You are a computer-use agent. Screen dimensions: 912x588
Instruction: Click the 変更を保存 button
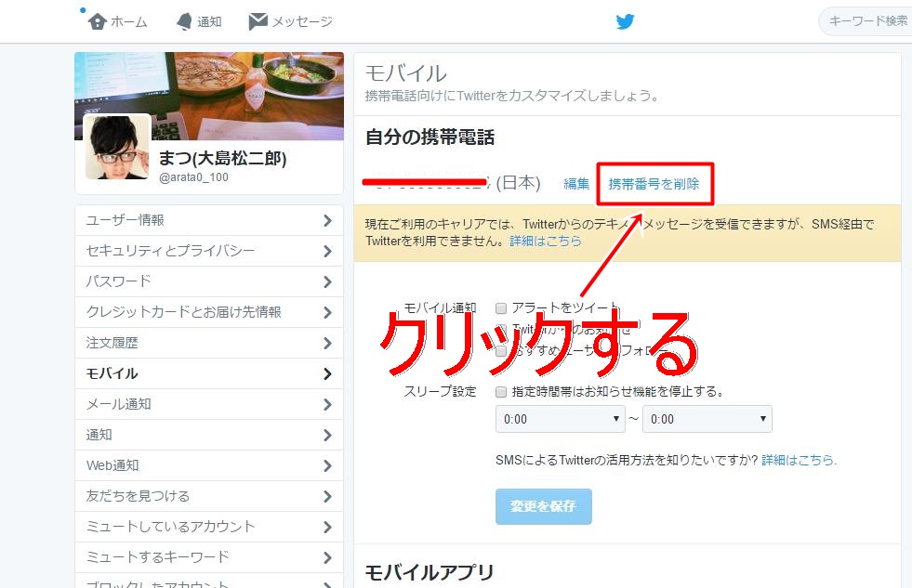coord(544,506)
